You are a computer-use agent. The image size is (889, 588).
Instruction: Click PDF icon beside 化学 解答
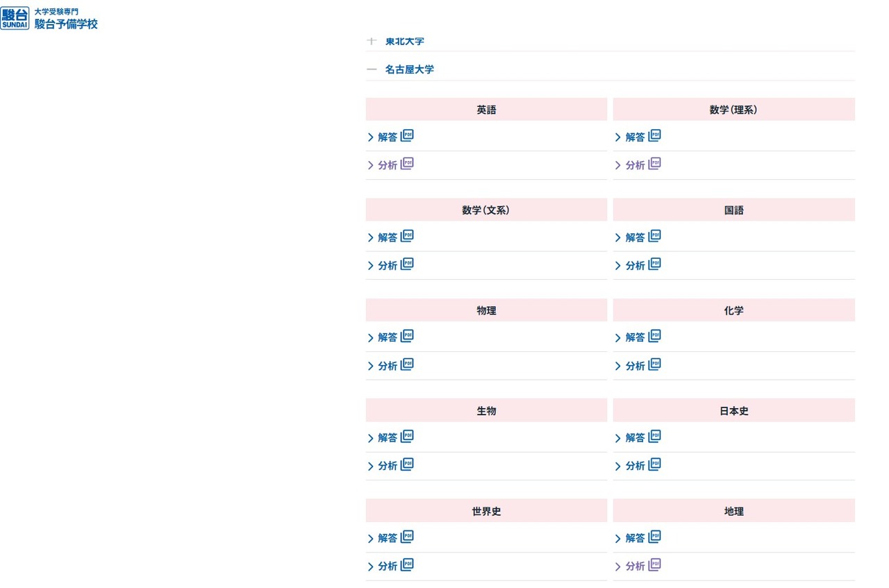[x=654, y=337]
